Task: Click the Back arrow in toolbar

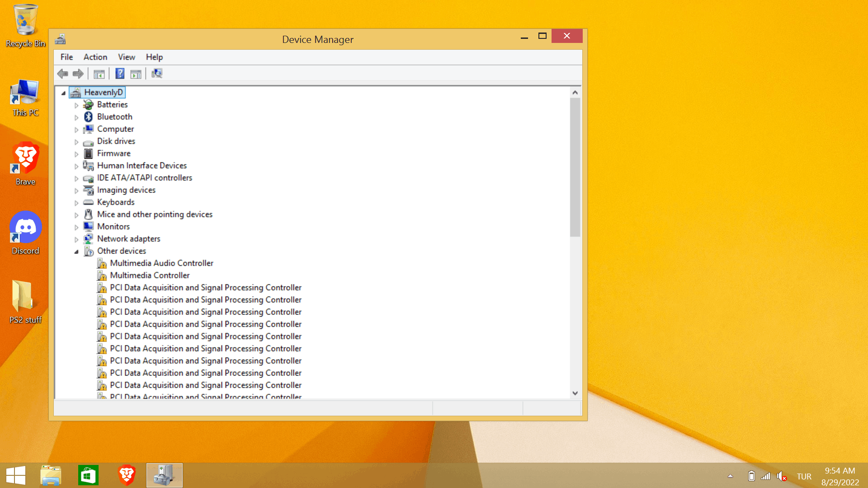Action: [x=63, y=74]
